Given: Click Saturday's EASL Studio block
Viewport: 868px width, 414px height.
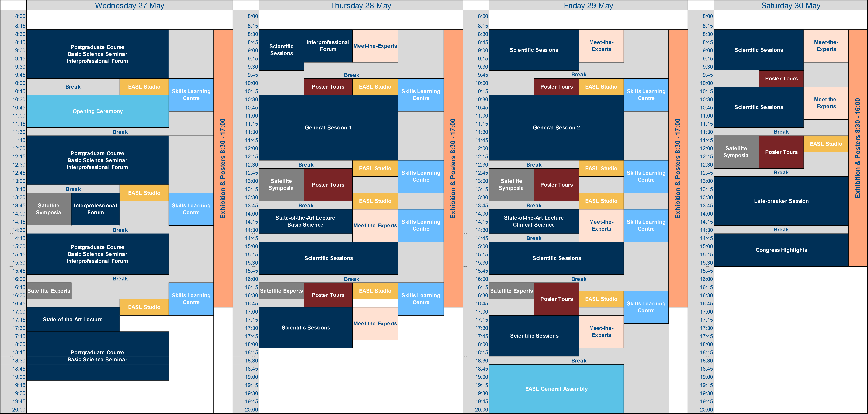Looking at the screenshot, I should tap(826, 144).
